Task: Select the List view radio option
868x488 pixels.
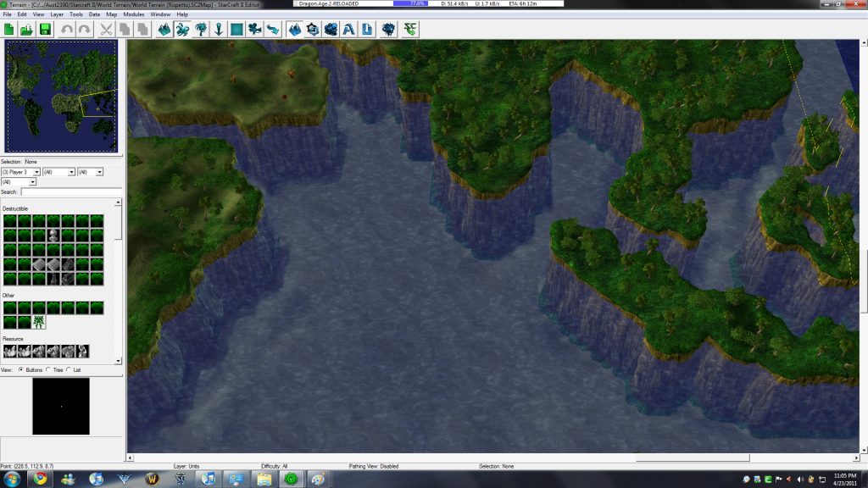Action: click(x=69, y=369)
